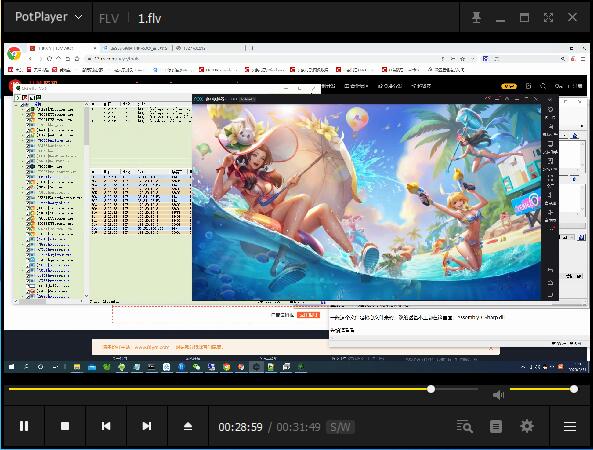Click the 1.flv file title
The image size is (593, 450).
[x=149, y=18]
